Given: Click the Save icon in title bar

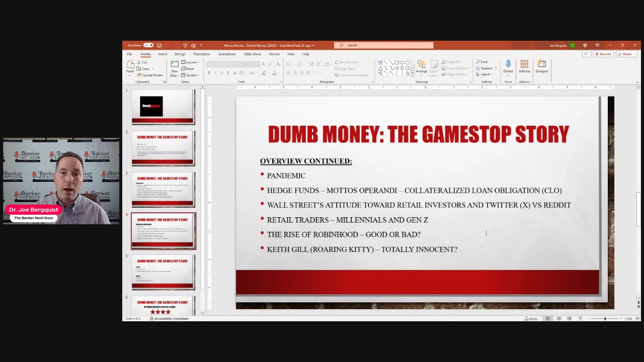Looking at the screenshot, I should click(x=159, y=45).
